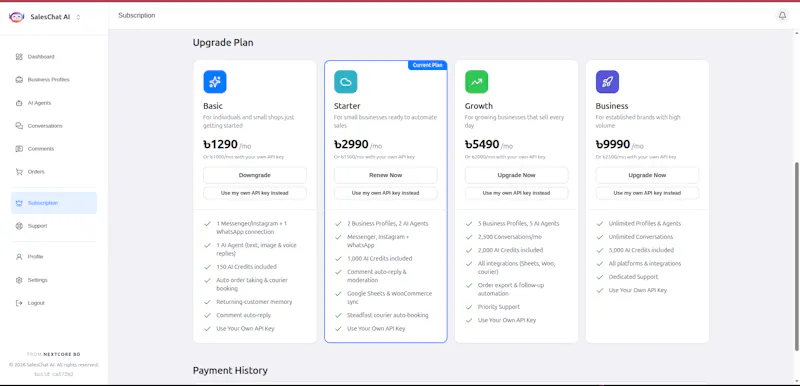Click "Returning-customer memory" feature
Image resolution: width=800 pixels, height=386 pixels.
point(254,302)
